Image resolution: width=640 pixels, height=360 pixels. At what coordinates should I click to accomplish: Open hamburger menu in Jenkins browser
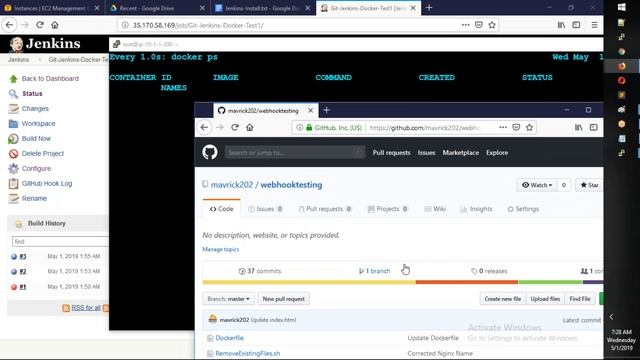click(x=594, y=25)
